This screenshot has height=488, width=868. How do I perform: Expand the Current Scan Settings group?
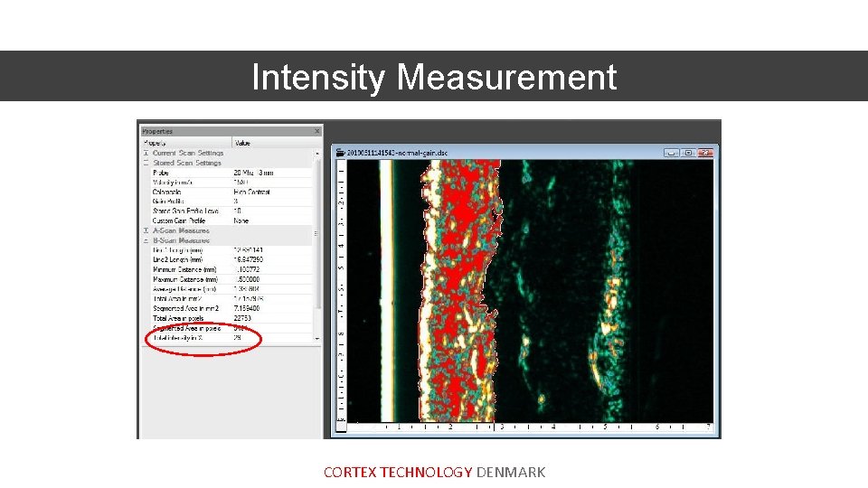[x=146, y=153]
